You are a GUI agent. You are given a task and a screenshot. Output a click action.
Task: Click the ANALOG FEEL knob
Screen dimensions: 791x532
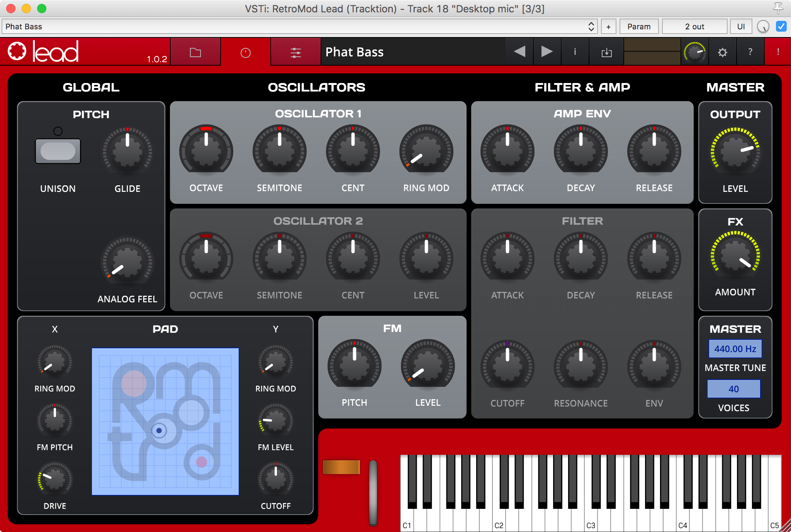[127, 261]
